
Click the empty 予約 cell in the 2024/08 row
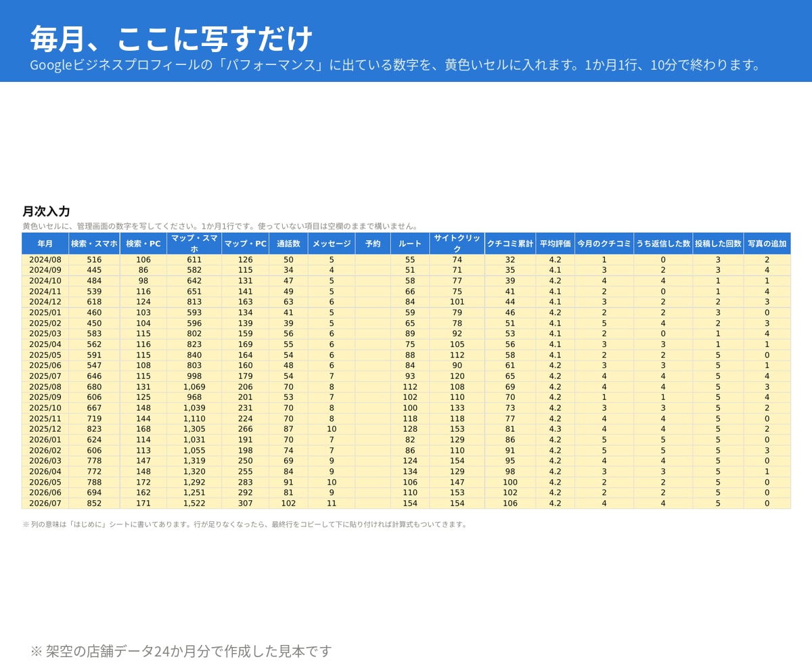coord(373,260)
